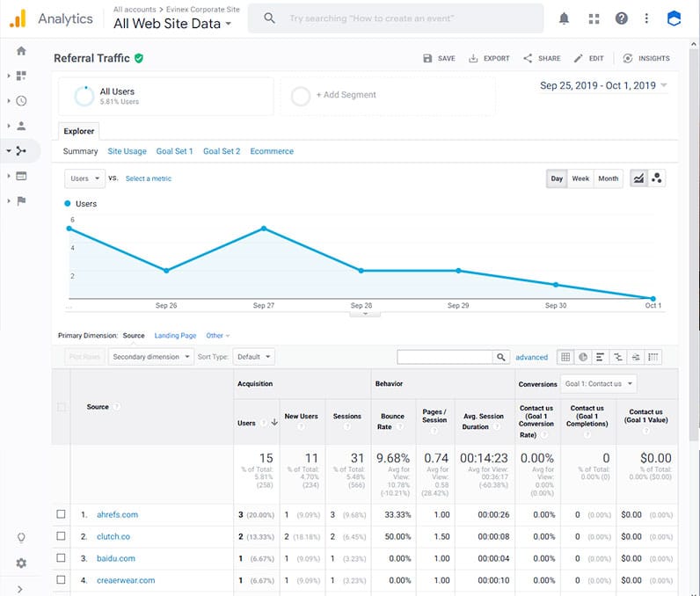Open All Web Site Data view dropdown
This screenshot has height=596, width=700.
[172, 24]
